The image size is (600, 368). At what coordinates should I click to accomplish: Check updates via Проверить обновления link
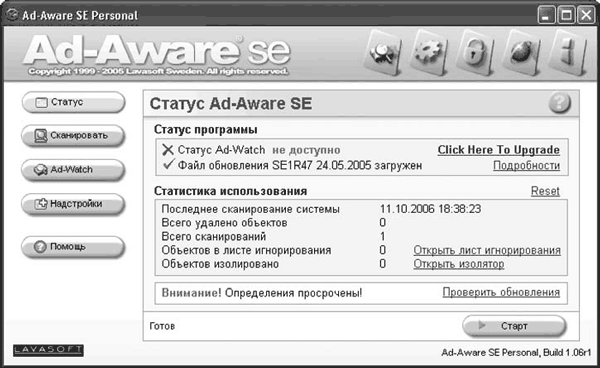[x=501, y=292]
